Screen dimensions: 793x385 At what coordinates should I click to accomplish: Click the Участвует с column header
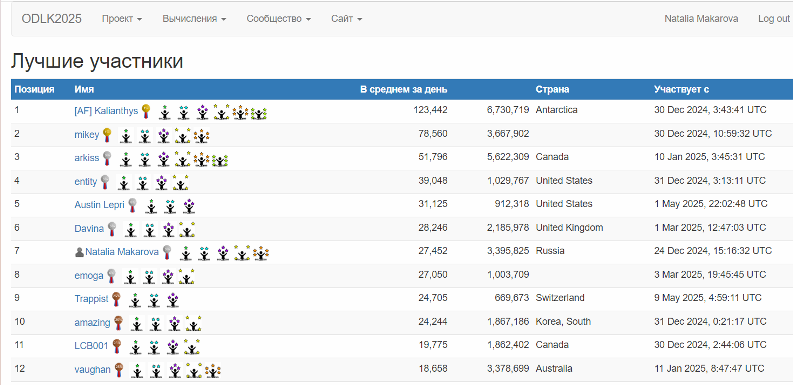[681, 90]
